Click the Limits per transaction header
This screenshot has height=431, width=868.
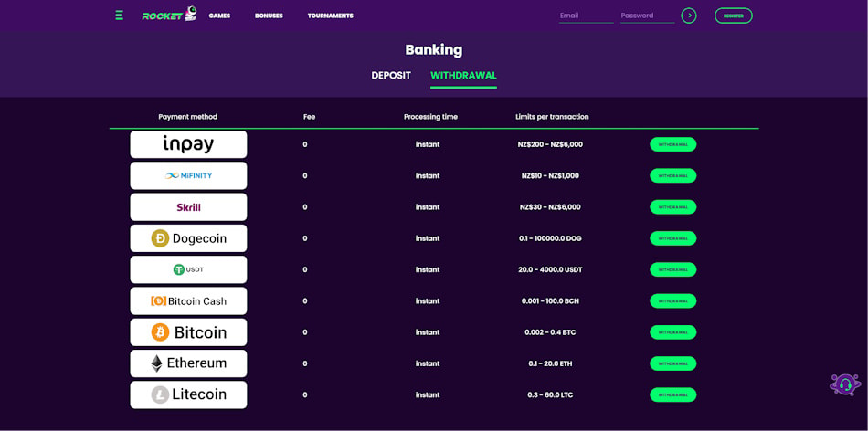pyautogui.click(x=552, y=117)
